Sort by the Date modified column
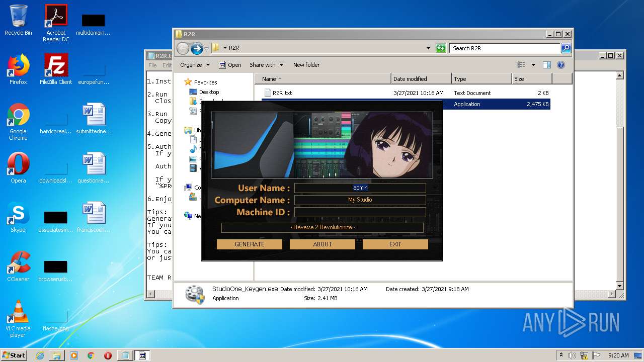644x362 pixels. [x=421, y=79]
